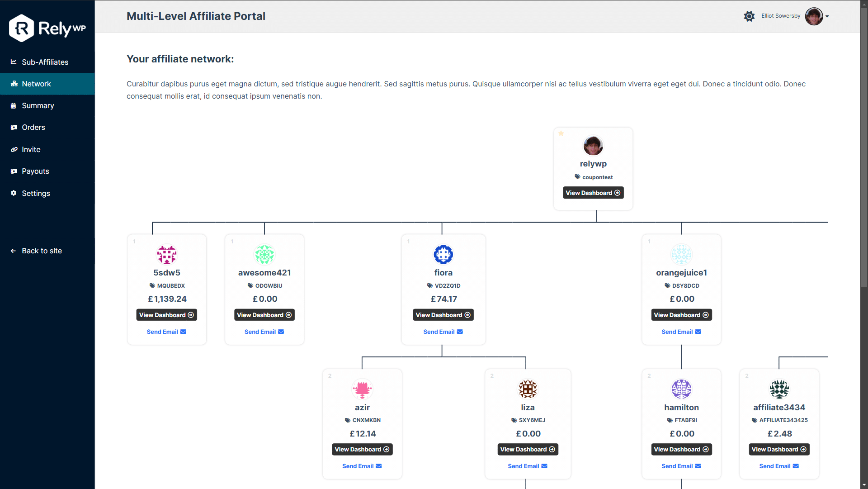The height and width of the screenshot is (489, 868).
Task: Open Payouts via its sidebar icon
Action: [14, 171]
